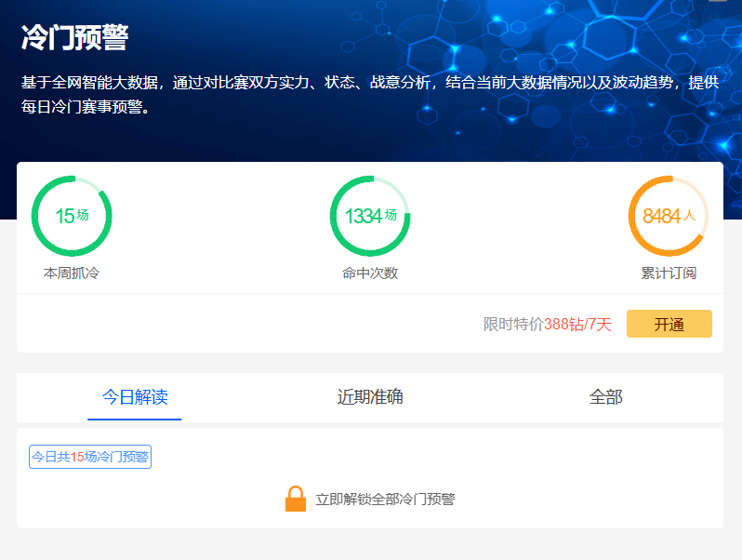Click the 命中次数 label
The width and height of the screenshot is (742, 560).
click(370, 273)
